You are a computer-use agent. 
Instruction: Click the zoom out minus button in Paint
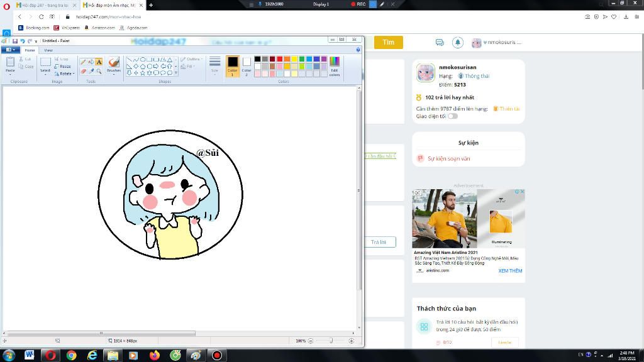click(x=311, y=341)
